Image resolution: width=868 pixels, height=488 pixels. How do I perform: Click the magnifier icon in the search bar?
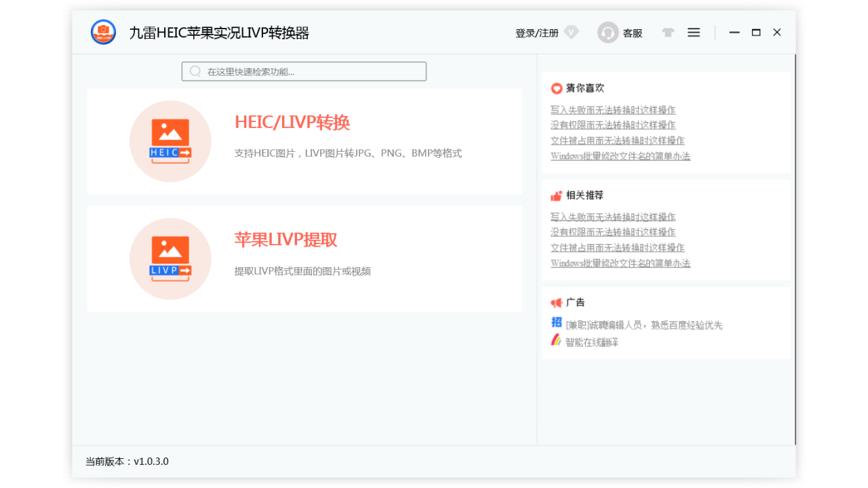tap(195, 71)
